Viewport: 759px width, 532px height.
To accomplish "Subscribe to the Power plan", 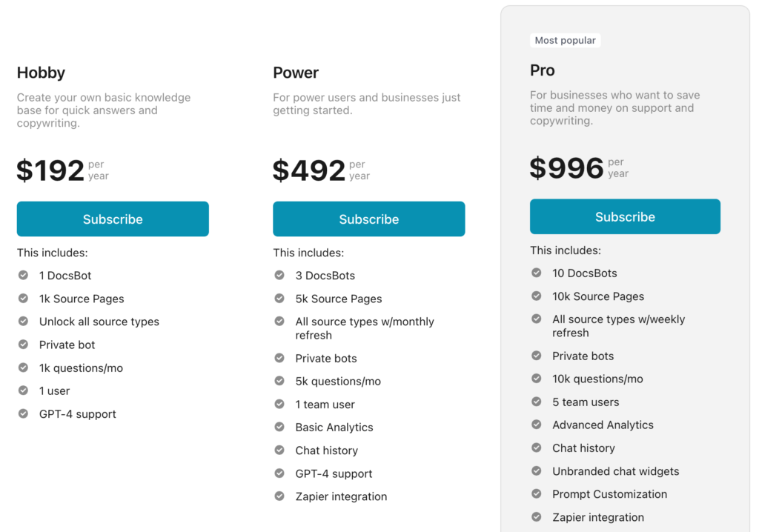I will [x=369, y=219].
